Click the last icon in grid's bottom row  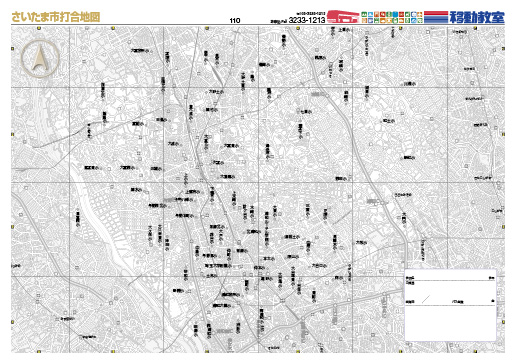(x=420, y=20)
